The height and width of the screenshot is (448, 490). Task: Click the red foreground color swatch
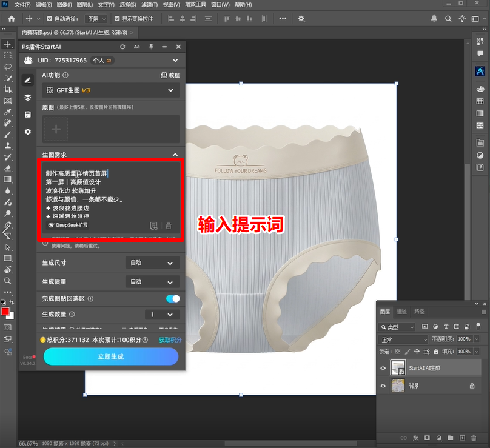click(5, 312)
